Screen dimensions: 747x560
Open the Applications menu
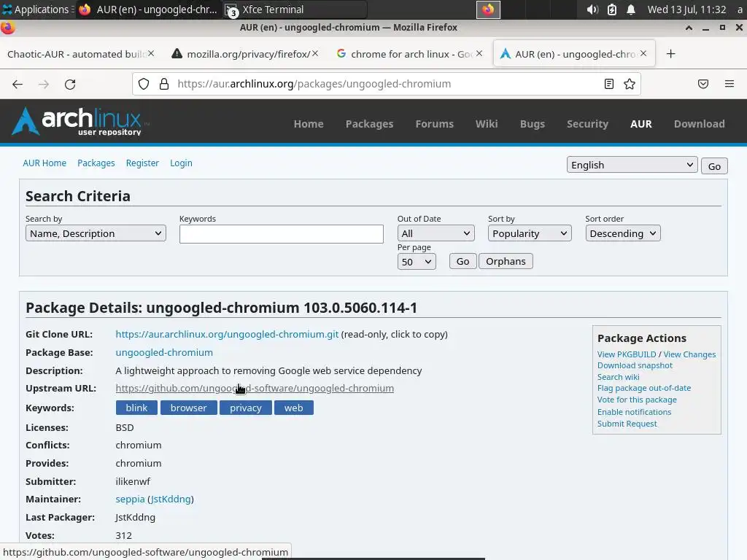point(36,9)
